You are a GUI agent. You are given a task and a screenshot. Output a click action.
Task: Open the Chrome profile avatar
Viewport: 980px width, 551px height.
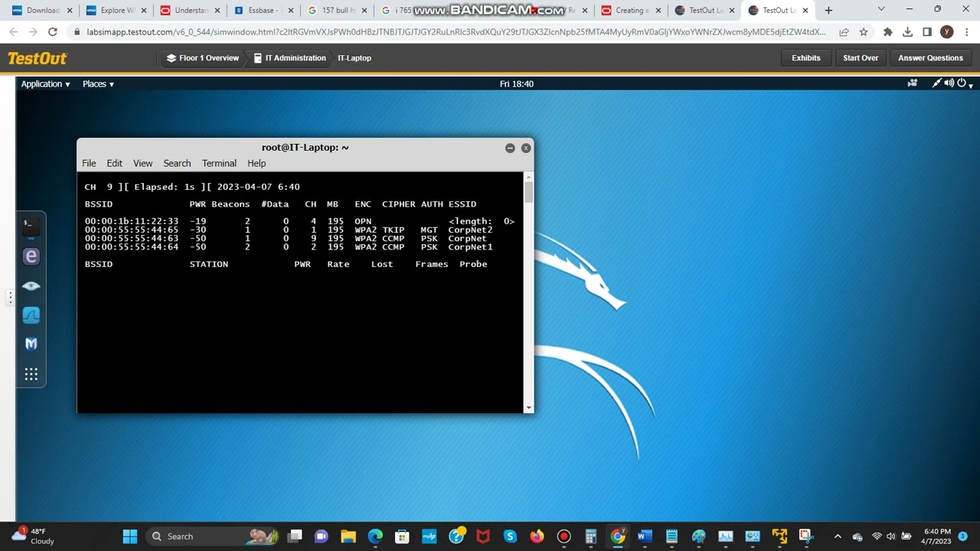[947, 32]
